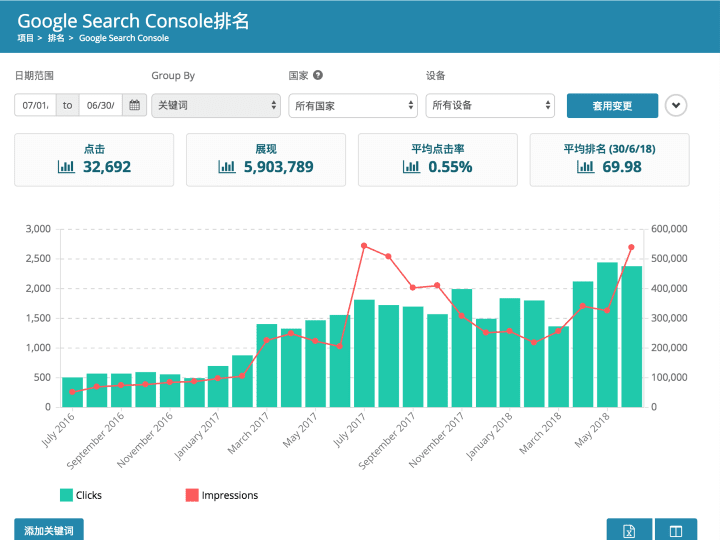Go to 排名 breadcrumb link
The width and height of the screenshot is (720, 540).
[56, 38]
